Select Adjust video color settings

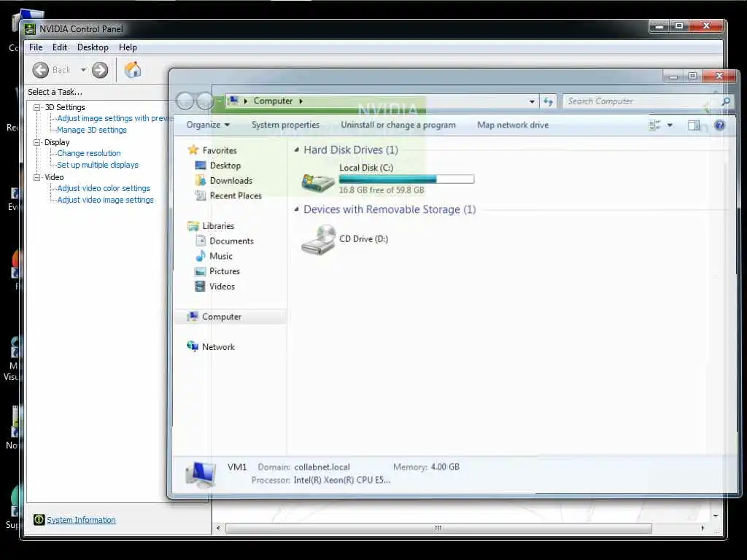[104, 188]
